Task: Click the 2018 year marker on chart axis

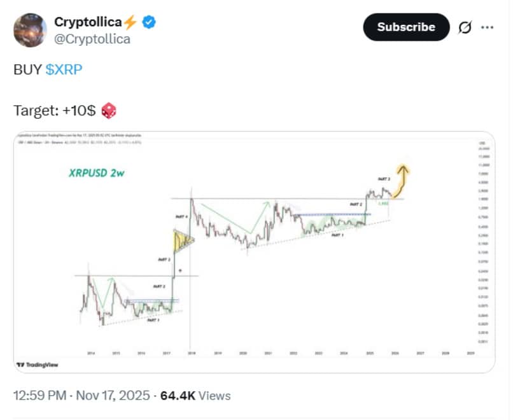Action: coord(192,351)
